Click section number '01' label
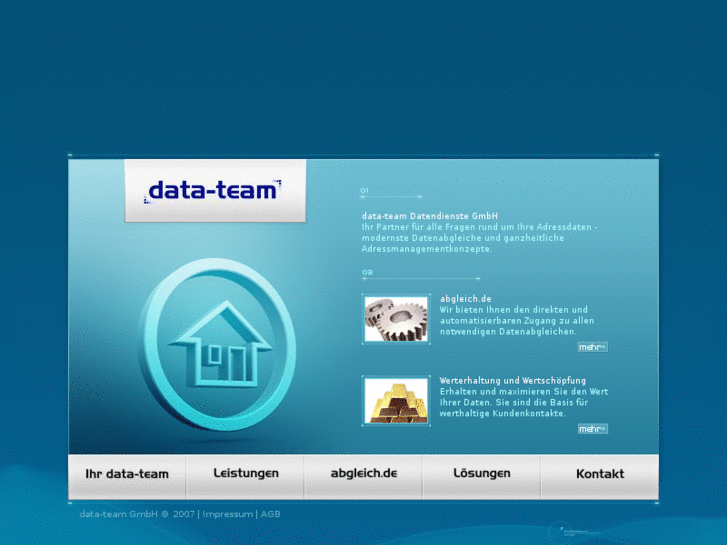 tap(364, 190)
